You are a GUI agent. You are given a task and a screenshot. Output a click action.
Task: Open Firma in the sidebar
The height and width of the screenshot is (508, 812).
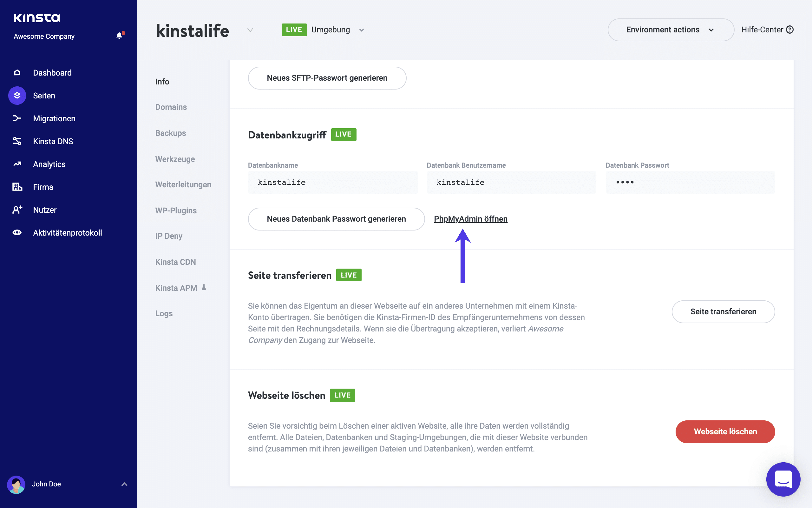[43, 187]
